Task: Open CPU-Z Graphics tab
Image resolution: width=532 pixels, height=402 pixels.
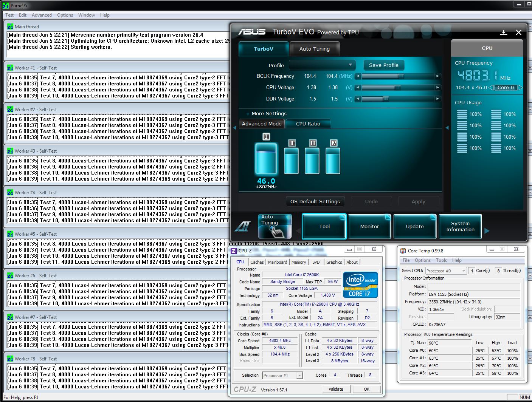Action: [x=334, y=262]
